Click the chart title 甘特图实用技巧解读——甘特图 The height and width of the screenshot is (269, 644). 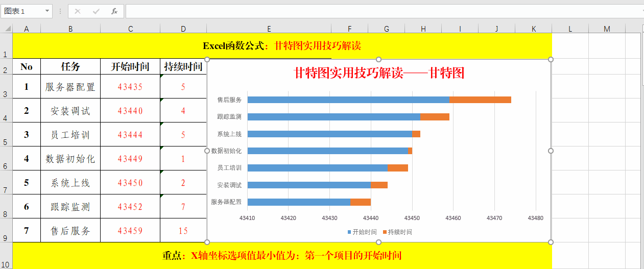click(379, 73)
